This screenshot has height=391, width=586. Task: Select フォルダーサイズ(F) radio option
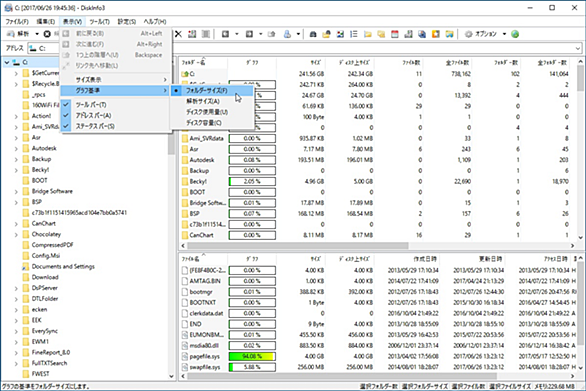point(212,90)
